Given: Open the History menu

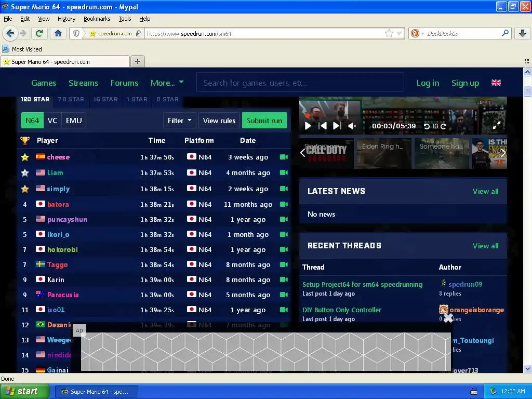Looking at the screenshot, I should tap(66, 19).
